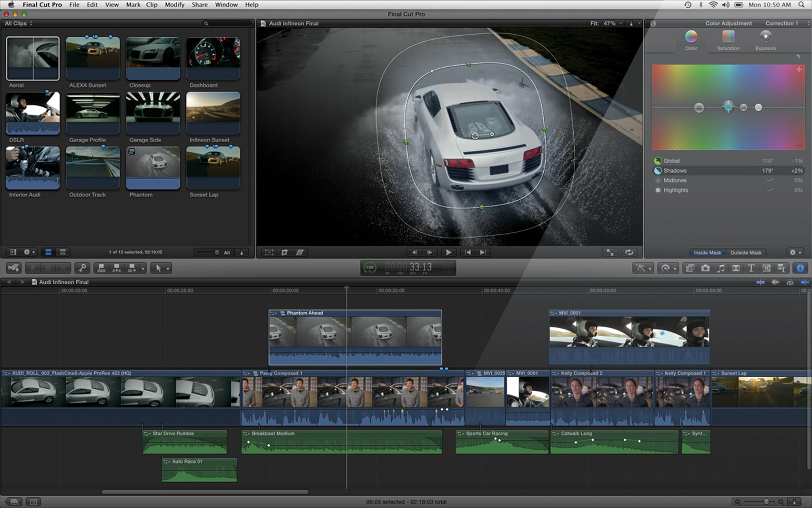
Task: Play the video in the viewer
Action: click(448, 252)
